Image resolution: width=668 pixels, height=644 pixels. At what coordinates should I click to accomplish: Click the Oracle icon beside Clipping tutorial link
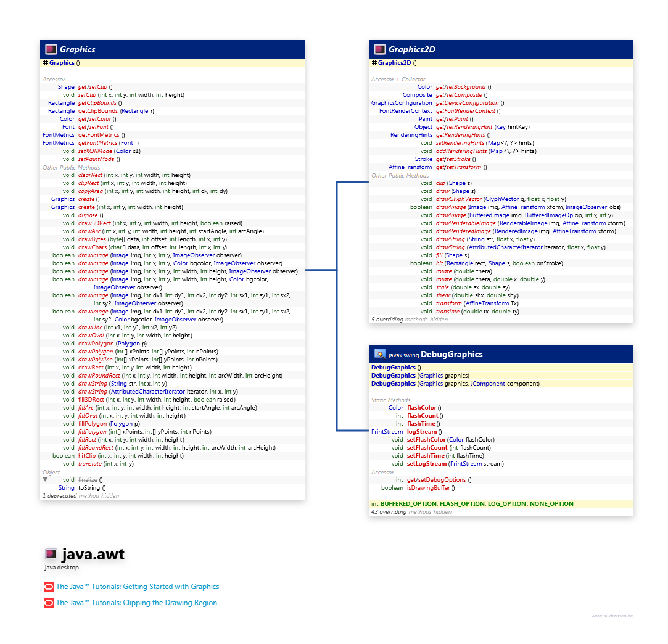coord(49,603)
